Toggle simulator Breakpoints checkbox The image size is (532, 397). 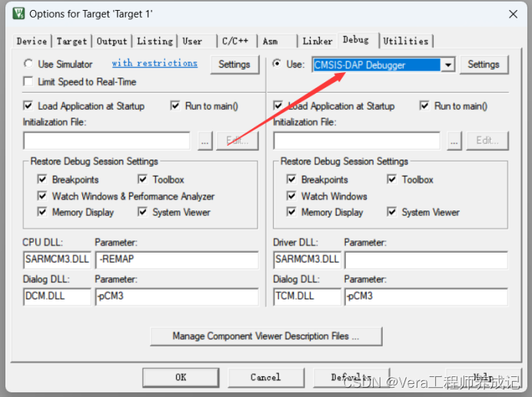pyautogui.click(x=42, y=179)
